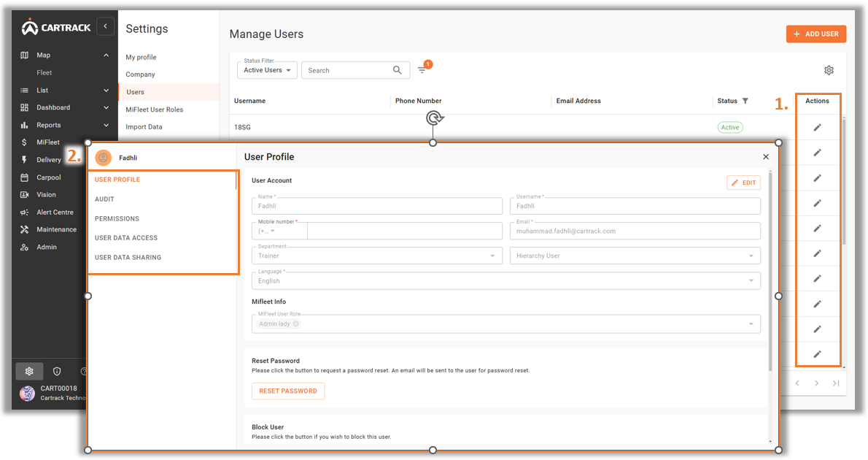Expand the Dashboard section chevron
The height and width of the screenshot is (460, 868).
click(x=106, y=107)
